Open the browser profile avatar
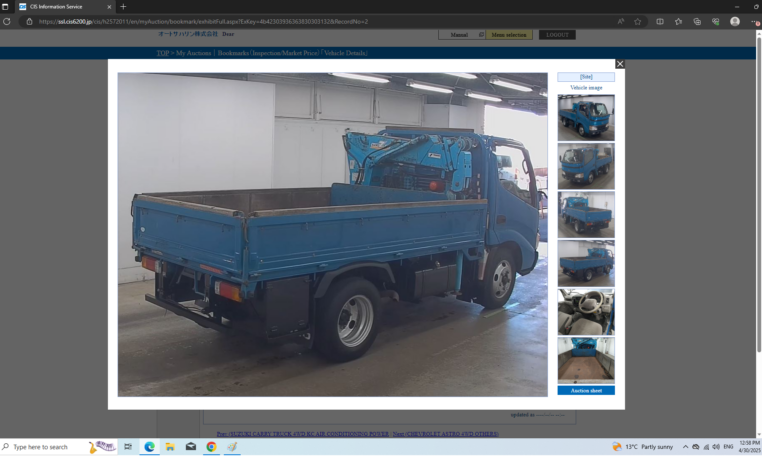The width and height of the screenshot is (762, 456). coord(735,21)
